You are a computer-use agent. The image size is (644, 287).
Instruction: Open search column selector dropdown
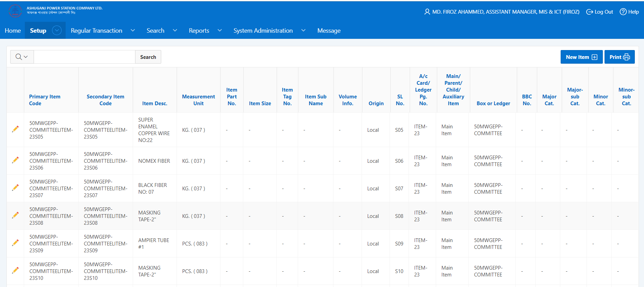(x=22, y=57)
